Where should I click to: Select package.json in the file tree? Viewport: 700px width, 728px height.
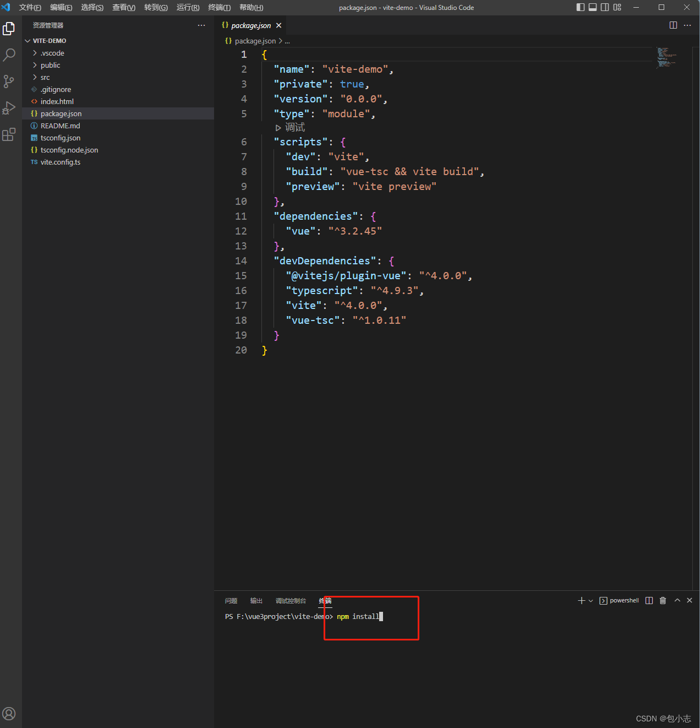(x=118, y=113)
